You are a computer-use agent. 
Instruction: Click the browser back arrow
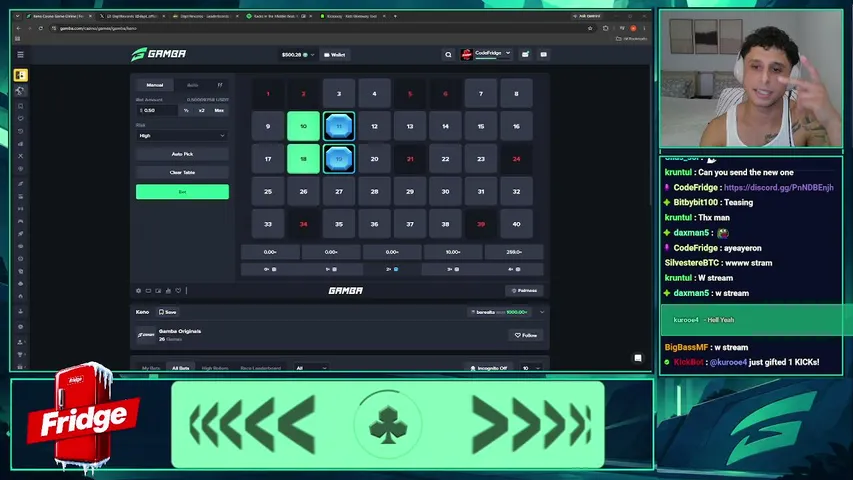[18, 28]
